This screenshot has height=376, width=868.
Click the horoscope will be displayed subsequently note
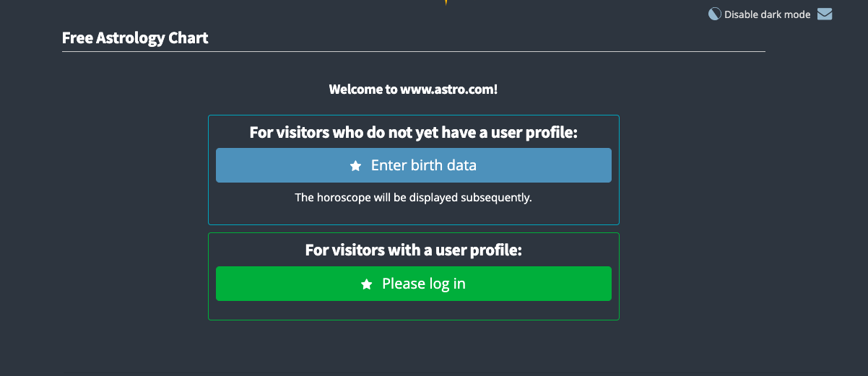[414, 197]
